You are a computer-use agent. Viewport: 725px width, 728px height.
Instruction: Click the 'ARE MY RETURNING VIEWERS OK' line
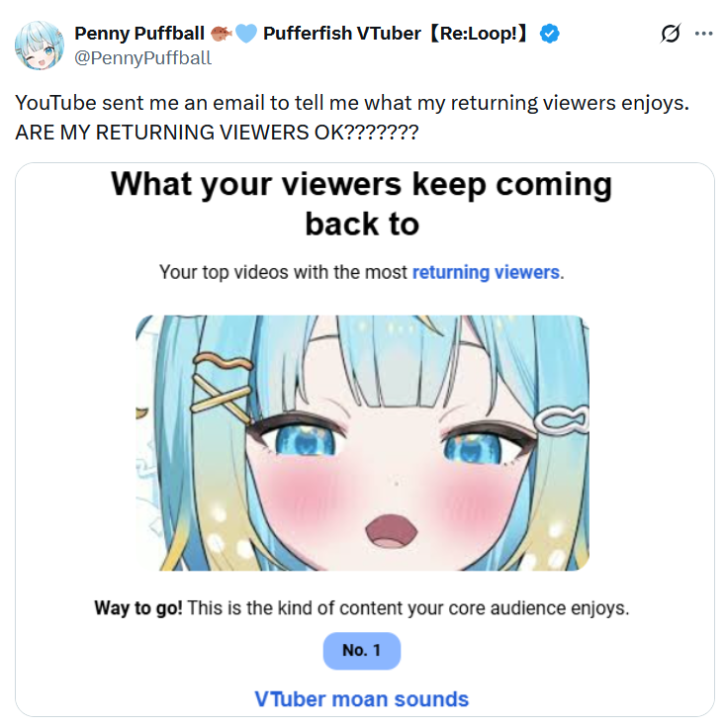coord(217,133)
